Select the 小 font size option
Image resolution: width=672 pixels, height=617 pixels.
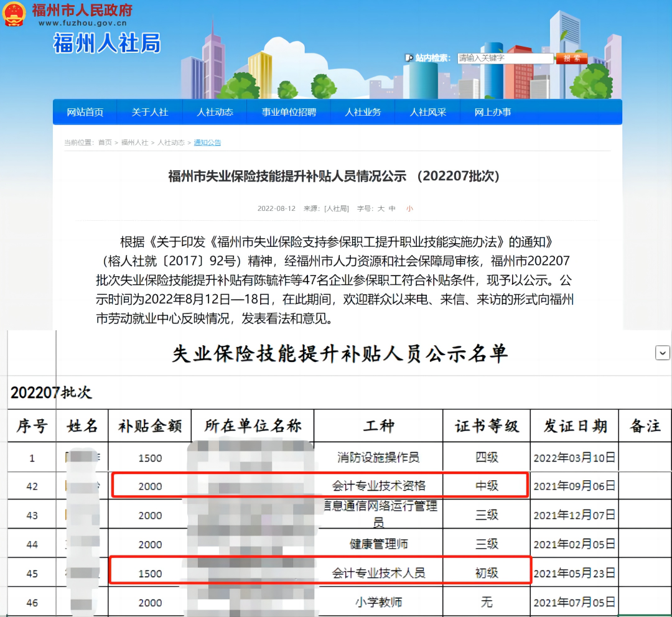[409, 208]
